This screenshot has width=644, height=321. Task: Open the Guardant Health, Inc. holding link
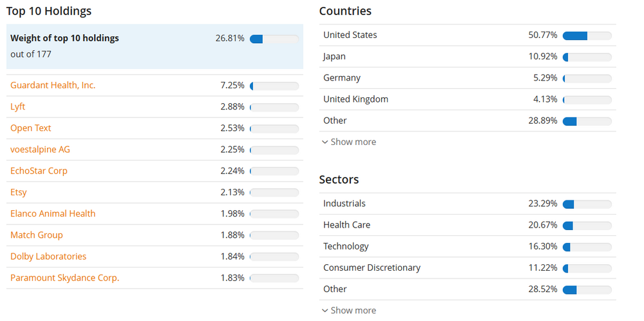click(53, 85)
